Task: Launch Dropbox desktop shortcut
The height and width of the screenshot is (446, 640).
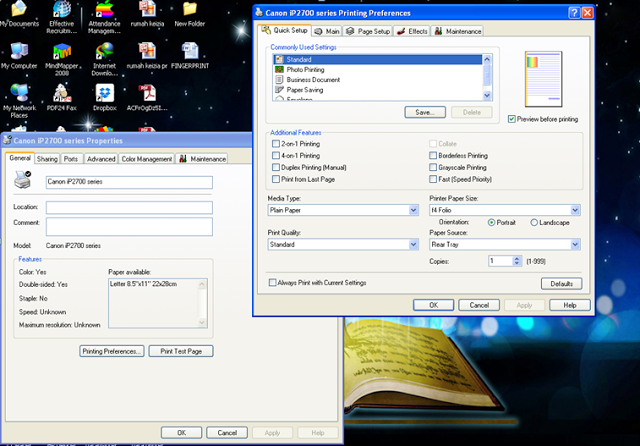Action: pyautogui.click(x=104, y=98)
